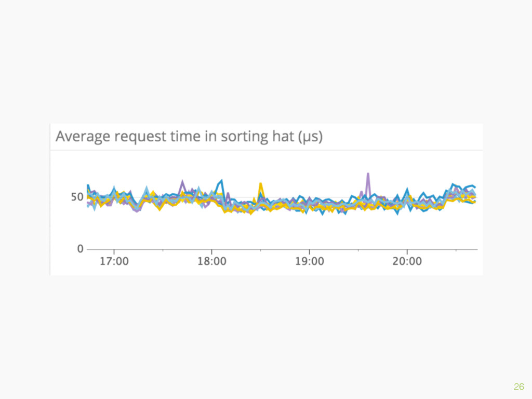Click the blue peak just after 18:00

click(220, 183)
